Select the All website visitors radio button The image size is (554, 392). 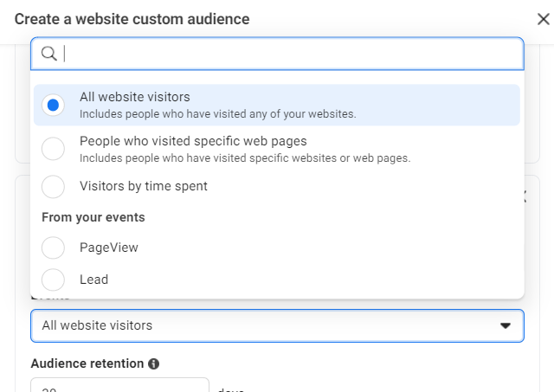tap(54, 105)
